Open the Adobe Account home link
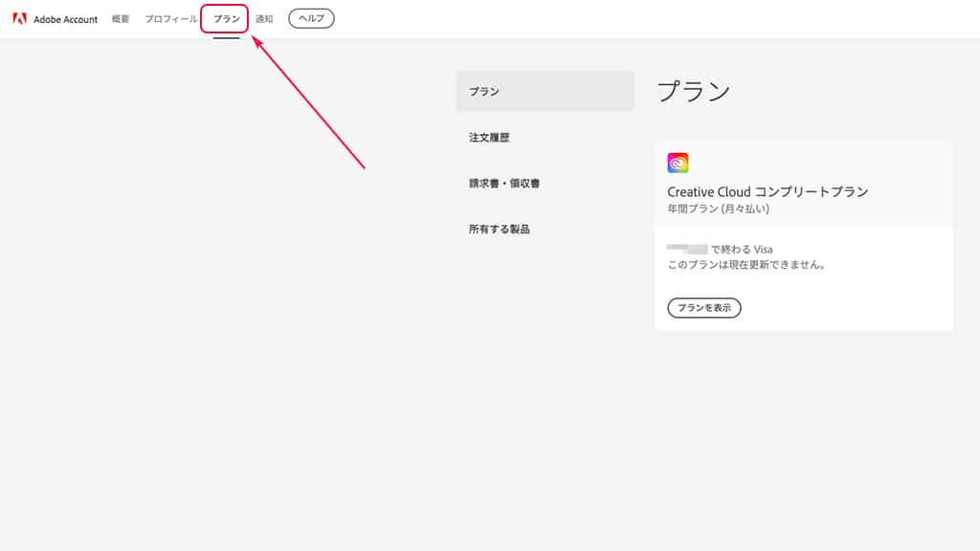This screenshot has width=980, height=551. 66,19
